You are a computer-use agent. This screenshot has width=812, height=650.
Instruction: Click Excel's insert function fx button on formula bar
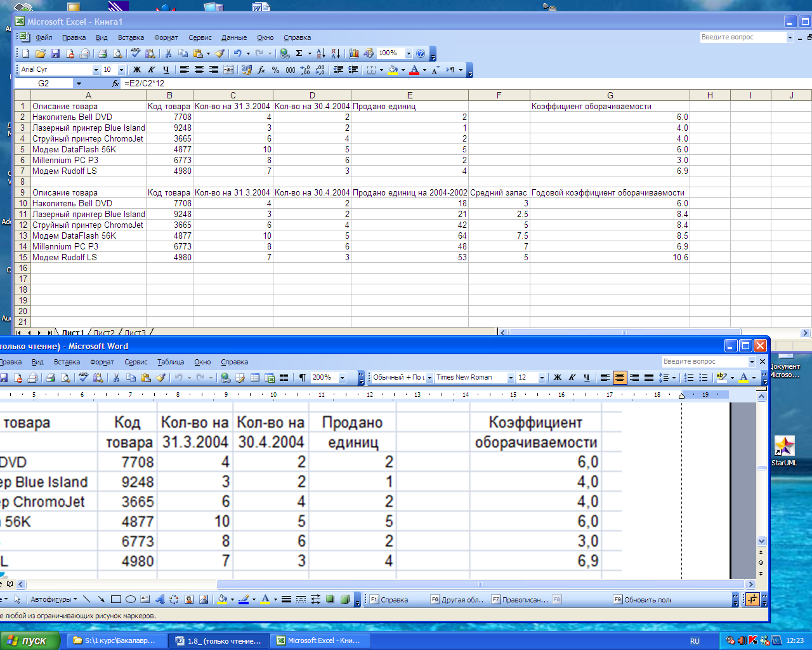(115, 83)
